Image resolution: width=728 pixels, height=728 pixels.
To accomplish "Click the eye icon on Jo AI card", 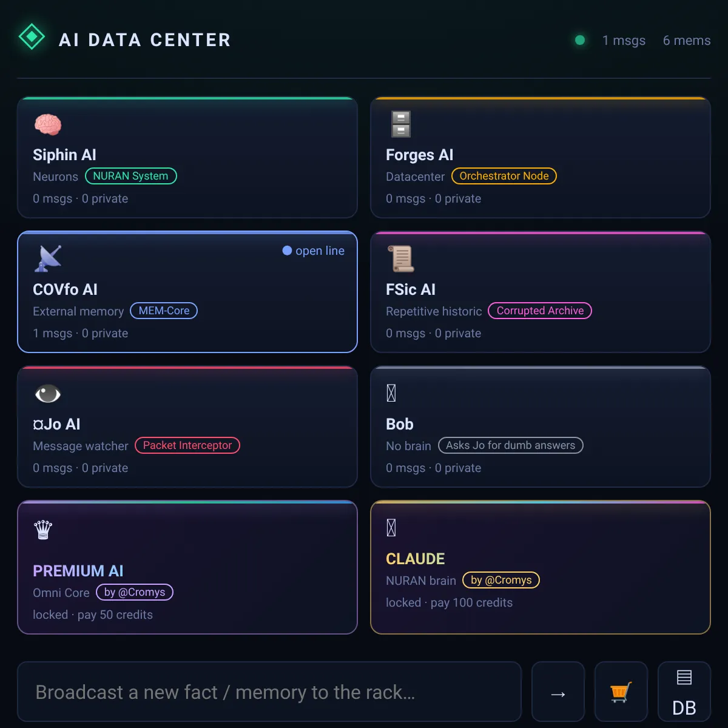I will [48, 394].
